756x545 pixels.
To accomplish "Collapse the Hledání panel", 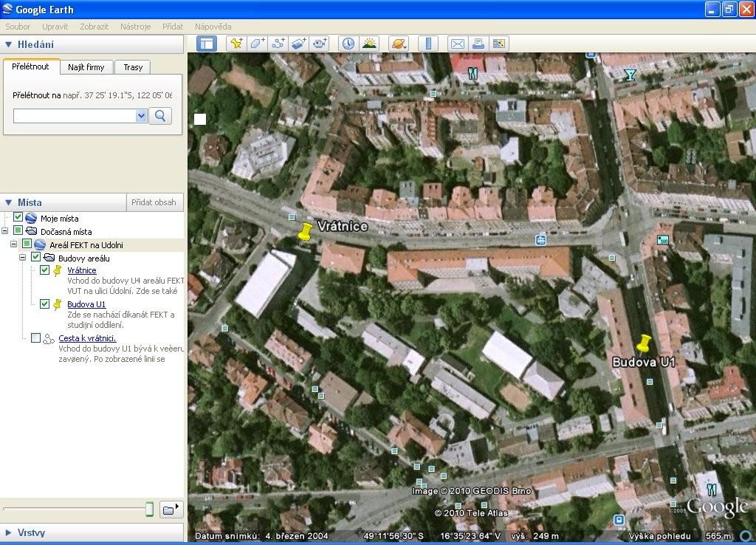I will pyautogui.click(x=8, y=44).
